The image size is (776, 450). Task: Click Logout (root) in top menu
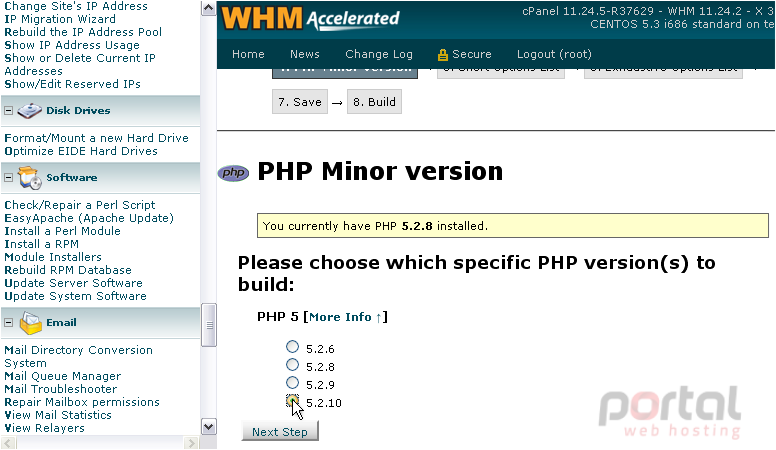[x=554, y=54]
